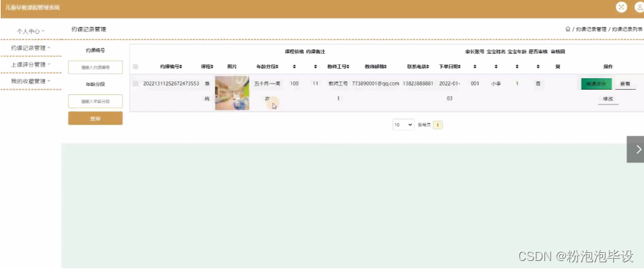Screen dimensions: 644x269
Task: Expand 我的收藏管理 sidebar menu
Action: coord(30,82)
